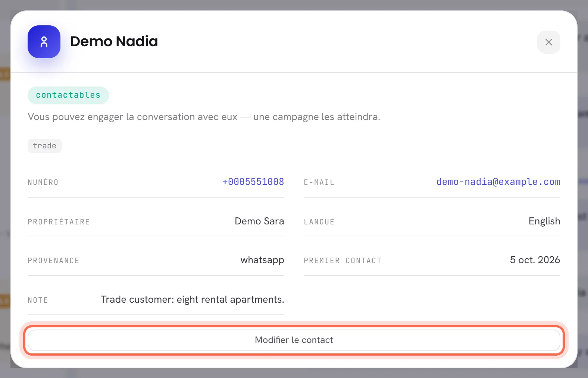The width and height of the screenshot is (588, 378).
Task: Click the blue contact avatar icon
Action: (x=44, y=42)
